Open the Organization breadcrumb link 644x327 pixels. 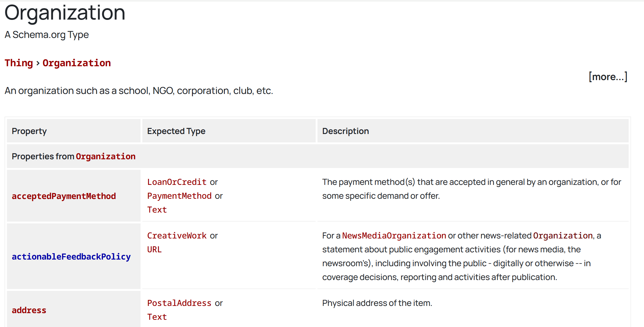coord(76,63)
